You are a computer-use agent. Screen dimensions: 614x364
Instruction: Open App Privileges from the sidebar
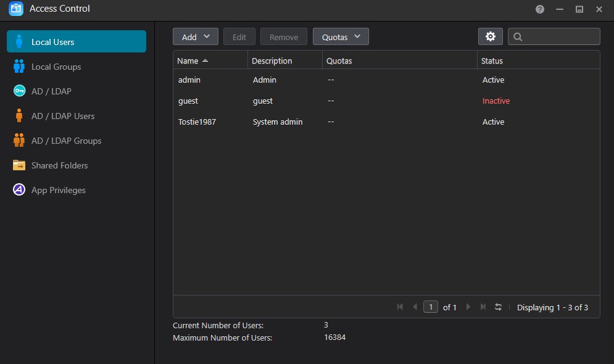77,190
